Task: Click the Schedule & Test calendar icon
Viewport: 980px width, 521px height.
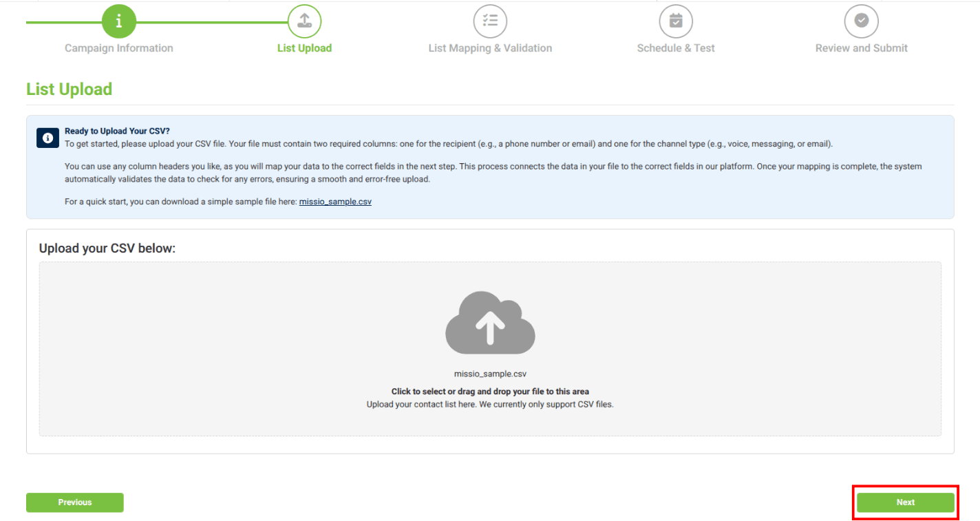Action: click(676, 22)
